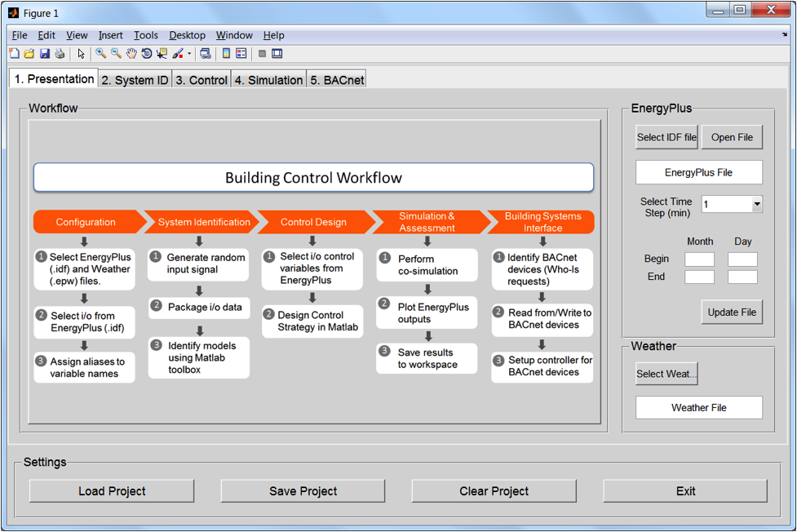Click the Perform co-simulation step
Viewport: 797px width, 532px height.
[427, 265]
